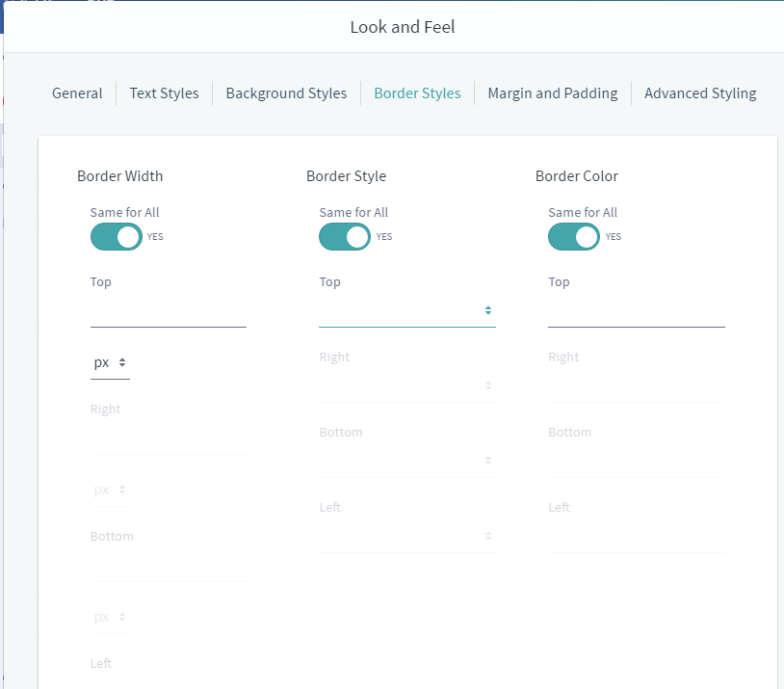Click the Border Color Bottom field
784x689 pixels.
pos(636,461)
